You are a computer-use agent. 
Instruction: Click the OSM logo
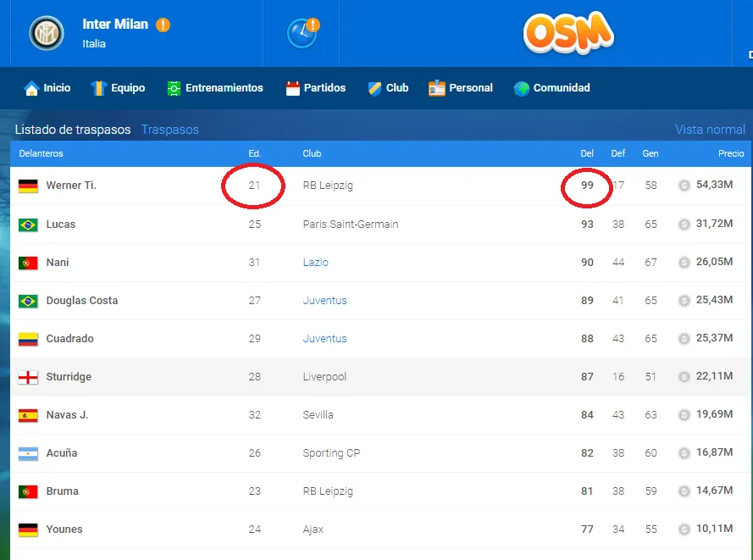568,32
